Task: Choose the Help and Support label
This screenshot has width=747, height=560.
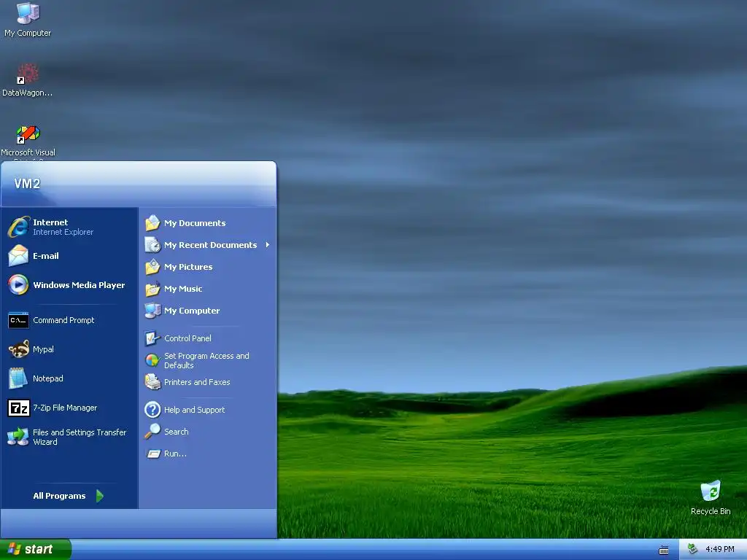Action: 194,410
